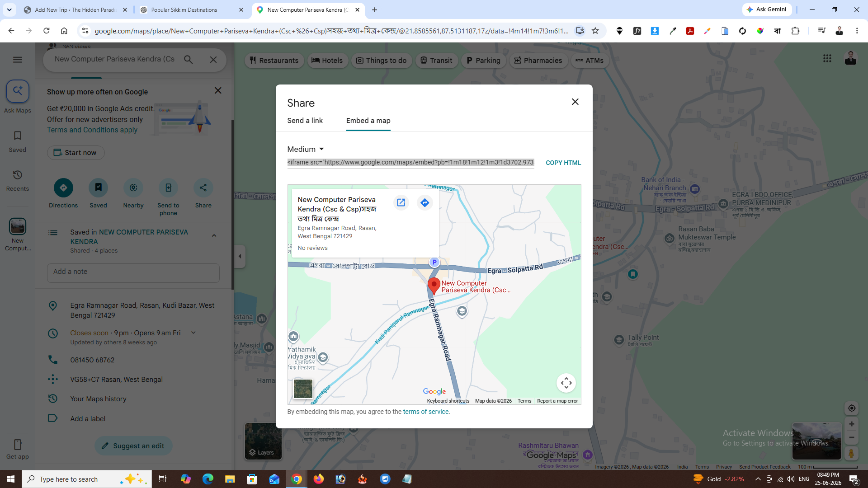This screenshot has height=488, width=868.
Task: Click the Saved bookmark action button
Action: point(98,193)
